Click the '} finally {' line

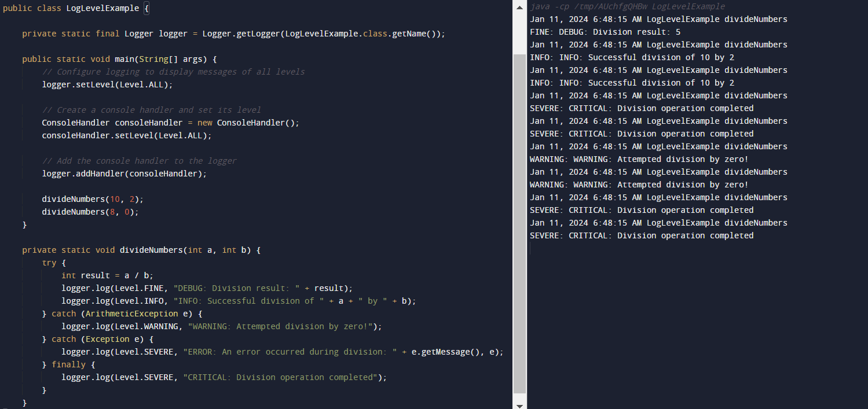click(68, 364)
